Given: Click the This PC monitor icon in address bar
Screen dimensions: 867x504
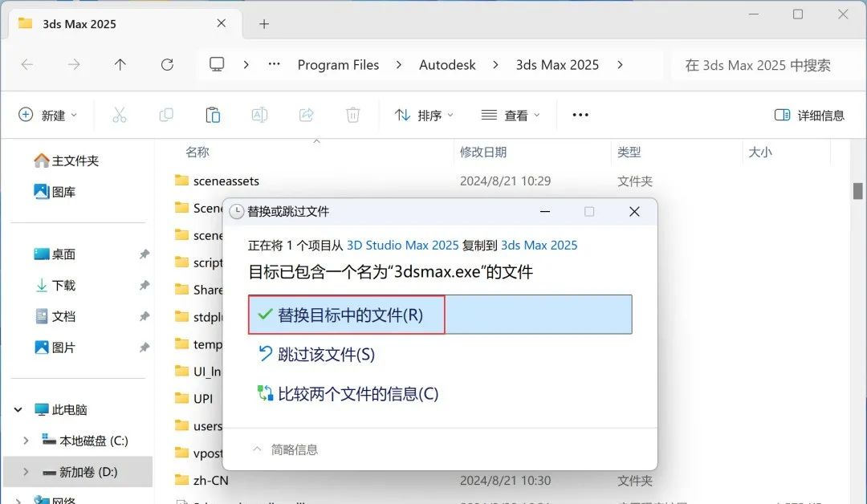Looking at the screenshot, I should [217, 65].
